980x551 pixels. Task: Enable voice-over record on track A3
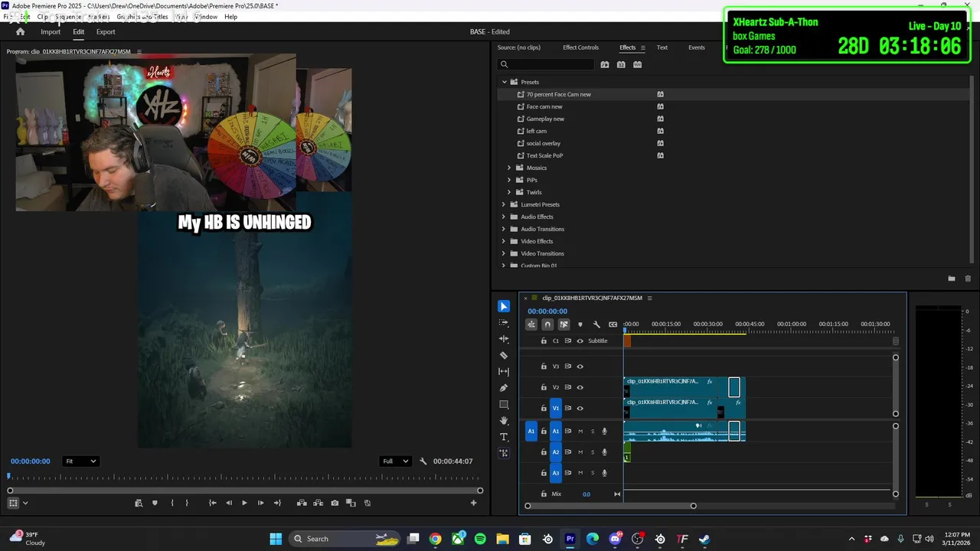coord(604,473)
